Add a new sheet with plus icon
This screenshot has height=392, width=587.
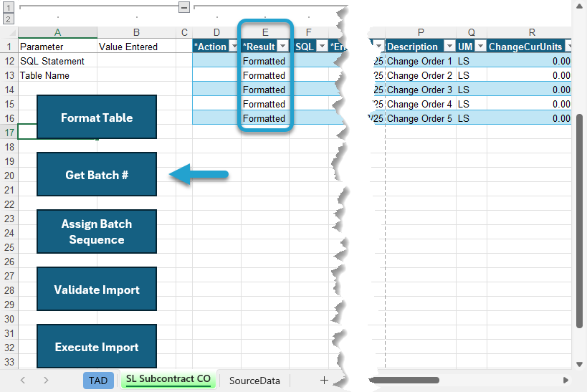[324, 381]
